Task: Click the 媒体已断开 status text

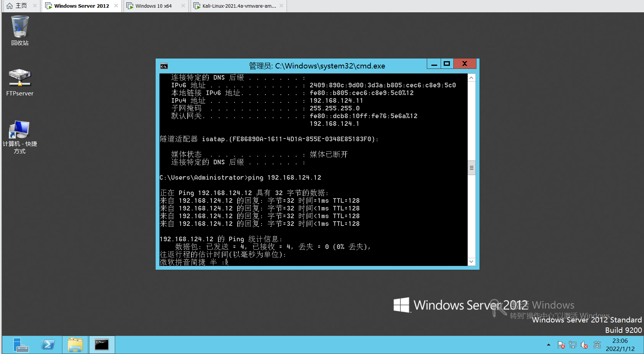Action: pos(329,155)
